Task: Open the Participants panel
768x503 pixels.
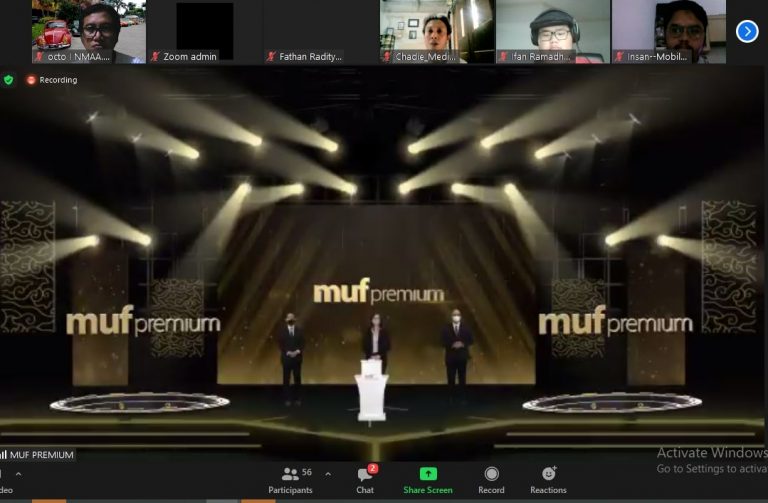Action: [x=290, y=480]
